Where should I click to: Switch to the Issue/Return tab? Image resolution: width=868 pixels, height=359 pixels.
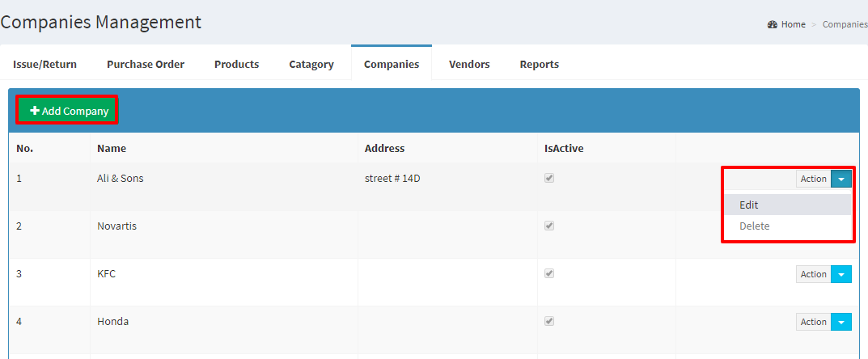(x=44, y=64)
